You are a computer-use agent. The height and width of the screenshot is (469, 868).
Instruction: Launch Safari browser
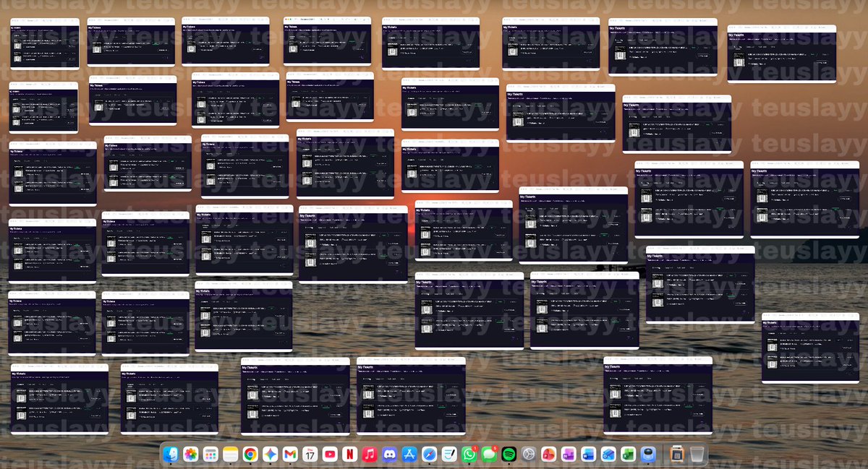430,454
